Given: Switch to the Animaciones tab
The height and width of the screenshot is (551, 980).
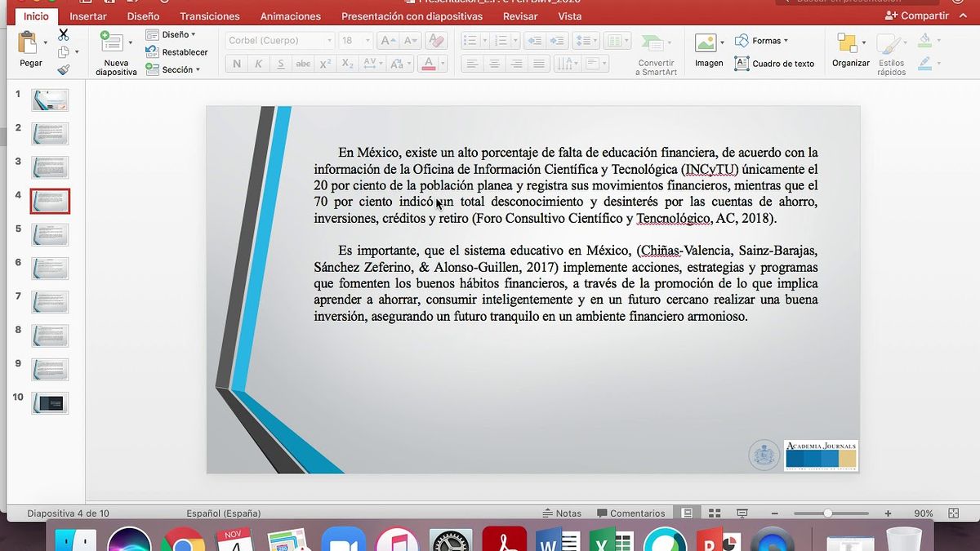Looking at the screenshot, I should tap(291, 16).
